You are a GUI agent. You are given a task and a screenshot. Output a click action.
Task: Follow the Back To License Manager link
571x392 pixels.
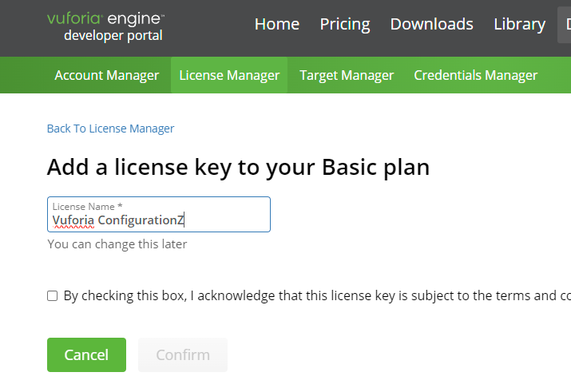(111, 129)
